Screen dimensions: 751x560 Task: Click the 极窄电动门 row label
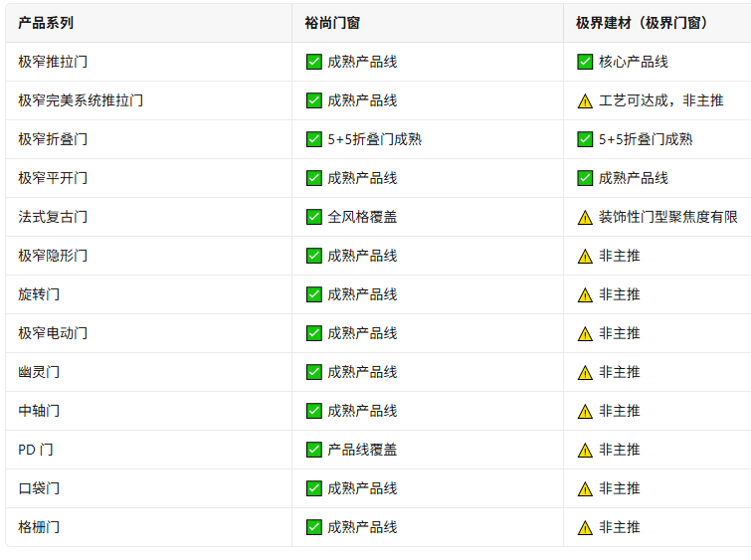pos(53,333)
